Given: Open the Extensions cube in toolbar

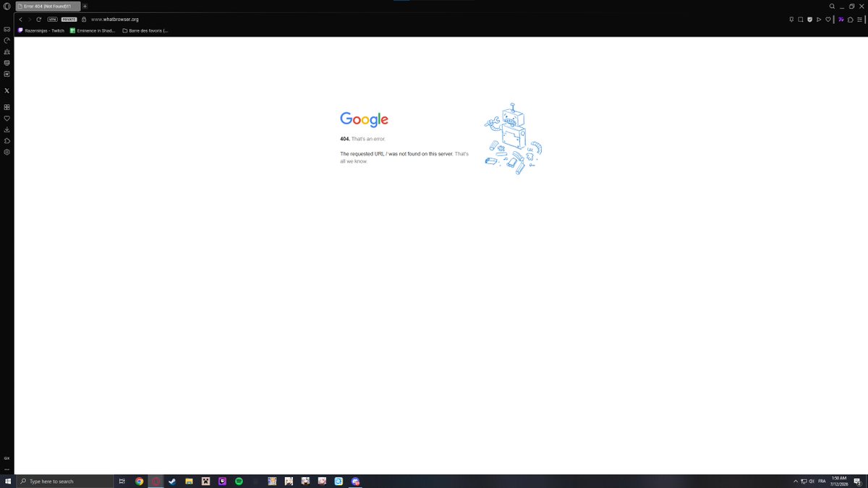Looking at the screenshot, I should coord(851,20).
